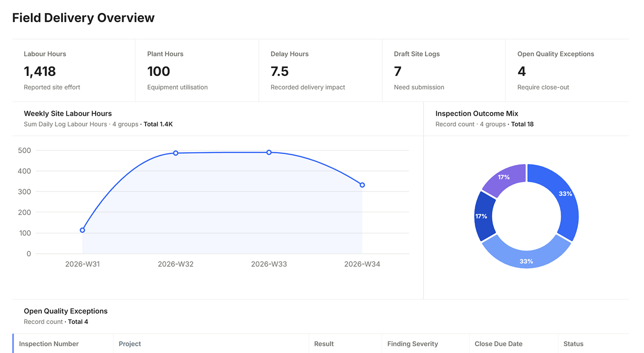Select the Draft Site Logs card
The height and width of the screenshot is (353, 644).
pos(444,70)
